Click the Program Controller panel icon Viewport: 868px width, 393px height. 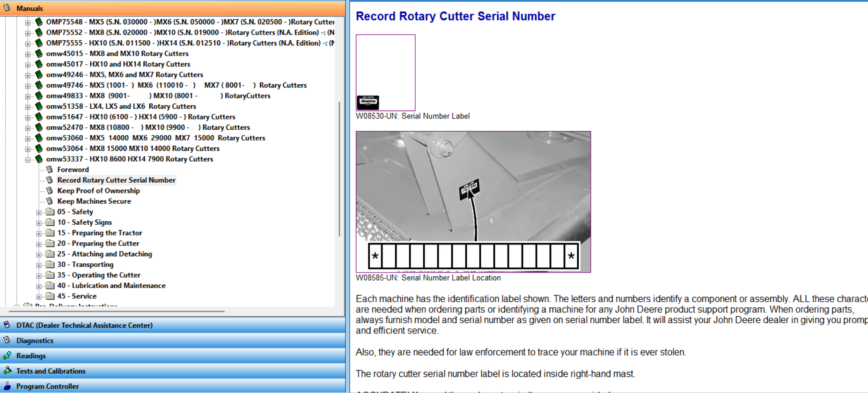coord(7,386)
